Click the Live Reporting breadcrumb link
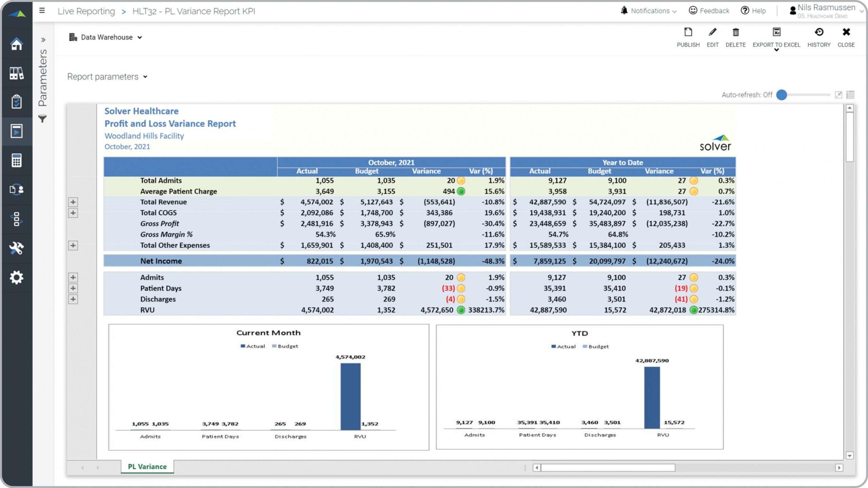The width and height of the screenshot is (868, 488). [x=86, y=11]
